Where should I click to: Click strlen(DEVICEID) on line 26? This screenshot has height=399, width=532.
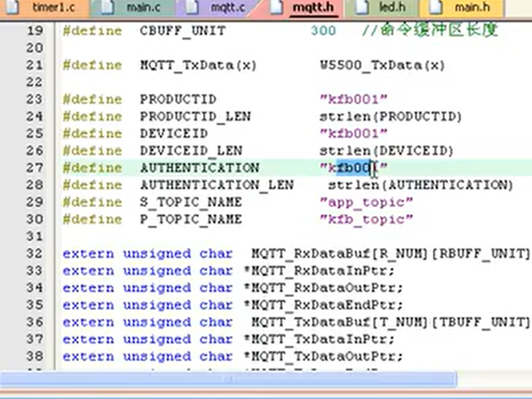[x=386, y=151]
